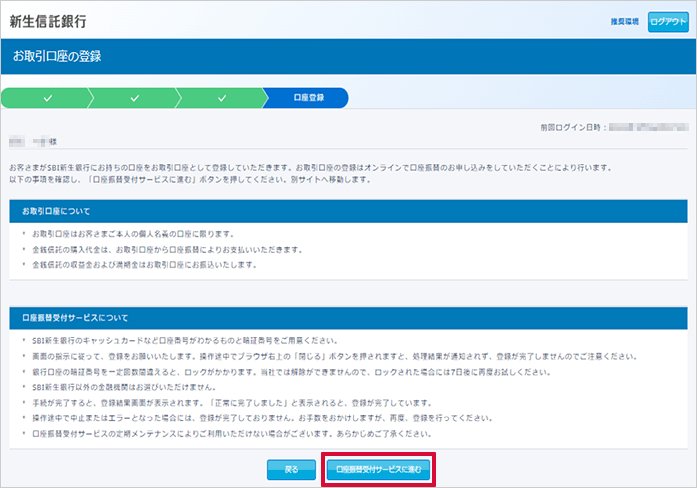Screen dimensions: 697x488
Task: Select the 口座登録 progress step
Action: pyautogui.click(x=307, y=98)
